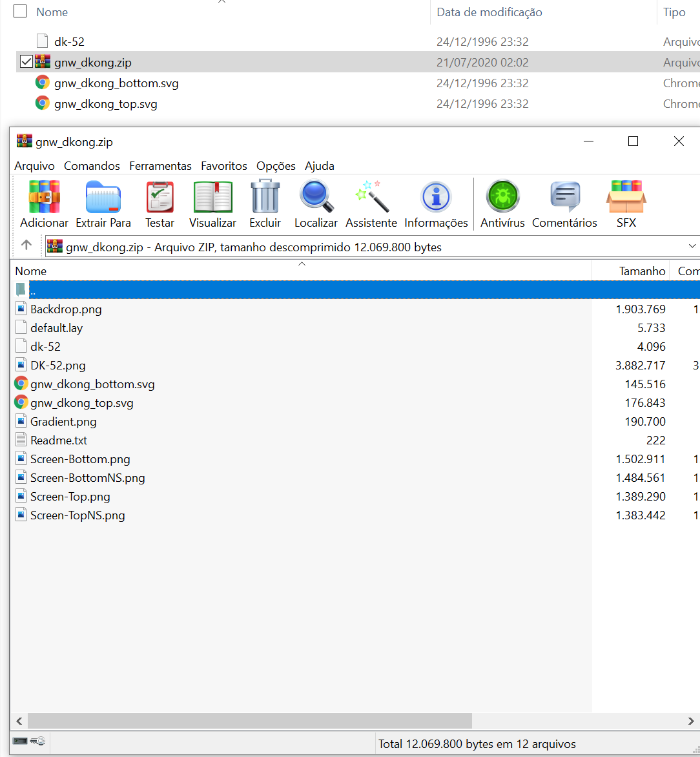Image resolution: width=700 pixels, height=757 pixels.
Task: Open the Ferramentas menu
Action: (x=160, y=165)
